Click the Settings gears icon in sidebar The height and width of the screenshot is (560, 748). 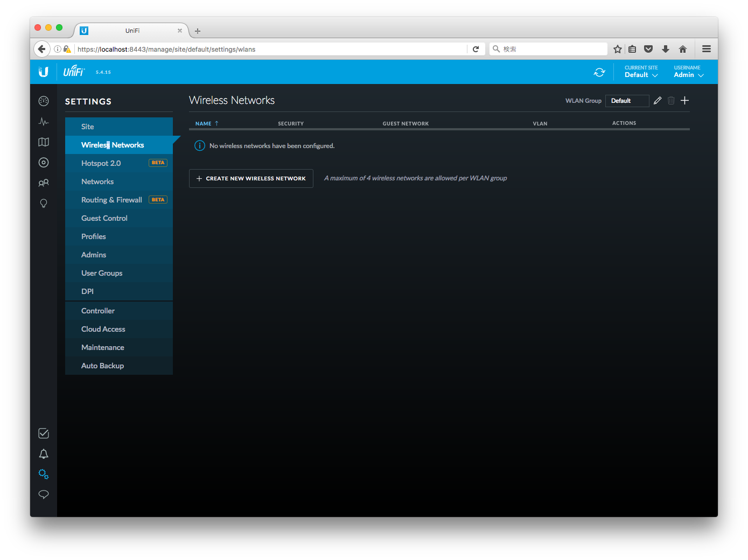(x=44, y=474)
